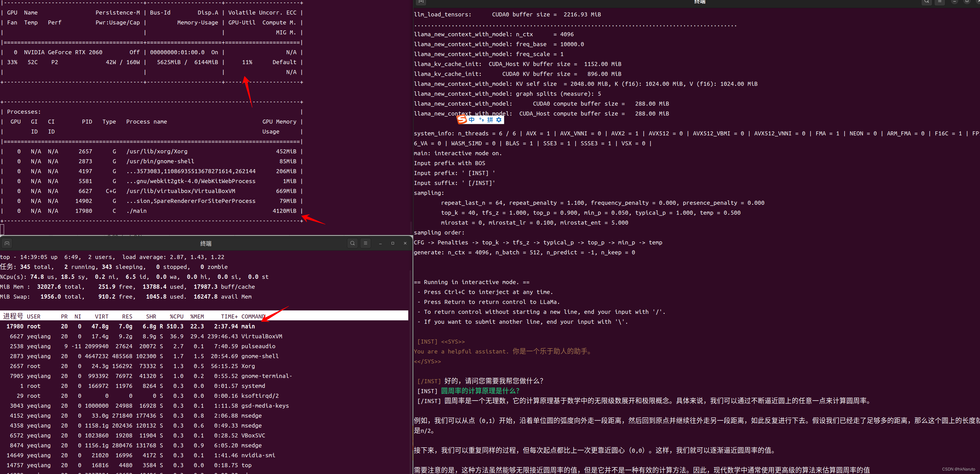Click the 11% GPU-Util value
Screen dimensions: 980x474
coord(247,62)
